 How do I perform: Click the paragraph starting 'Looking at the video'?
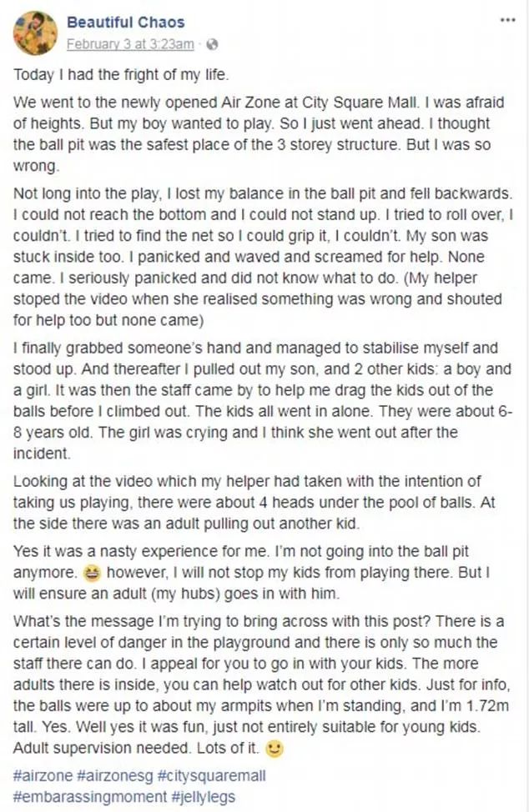pyautogui.click(x=254, y=503)
